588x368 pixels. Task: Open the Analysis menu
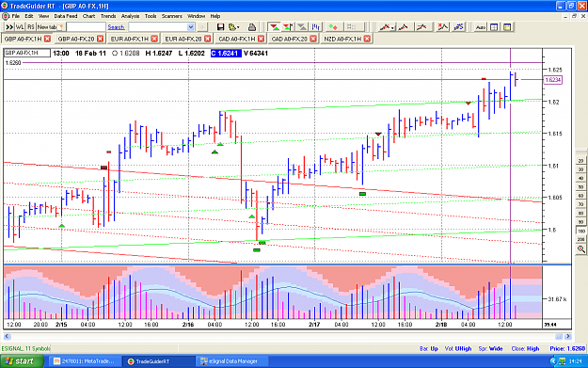pos(130,16)
